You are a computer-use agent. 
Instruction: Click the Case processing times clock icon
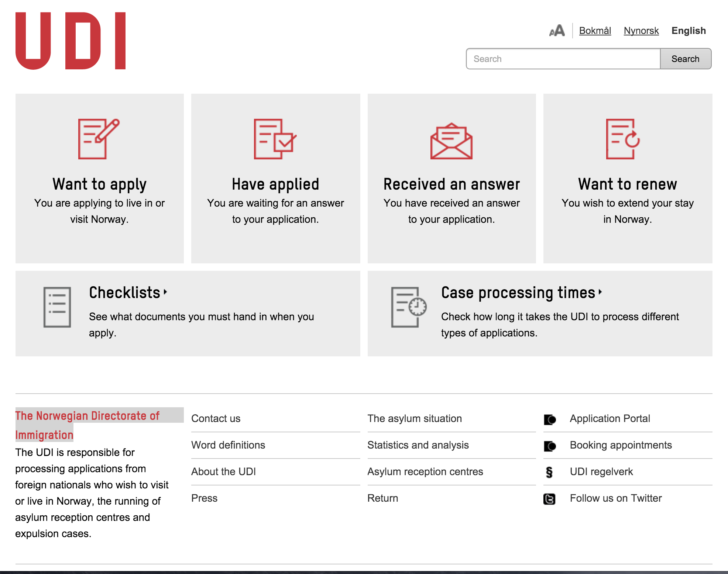coord(409,307)
